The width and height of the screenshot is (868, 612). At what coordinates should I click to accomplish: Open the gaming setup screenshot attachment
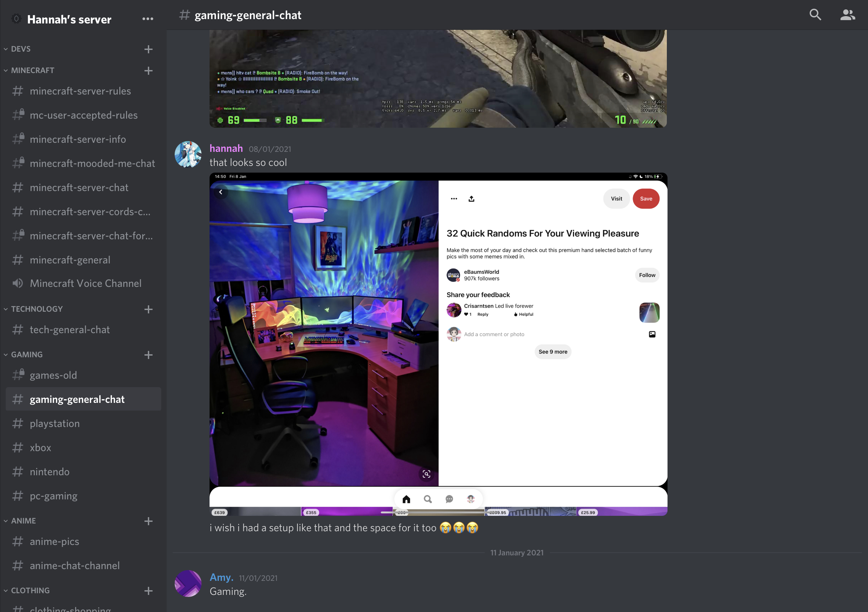click(438, 344)
